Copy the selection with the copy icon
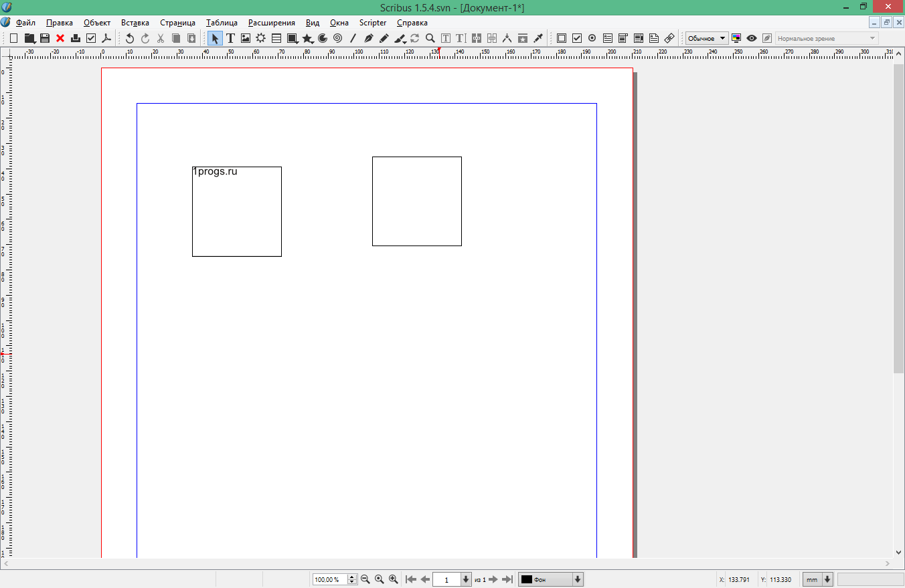Image resolution: width=905 pixels, height=588 pixels. point(176,38)
